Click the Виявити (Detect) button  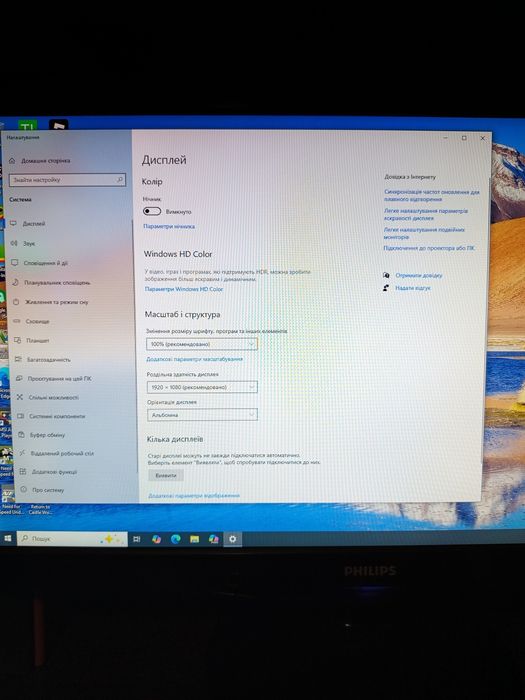point(166,475)
